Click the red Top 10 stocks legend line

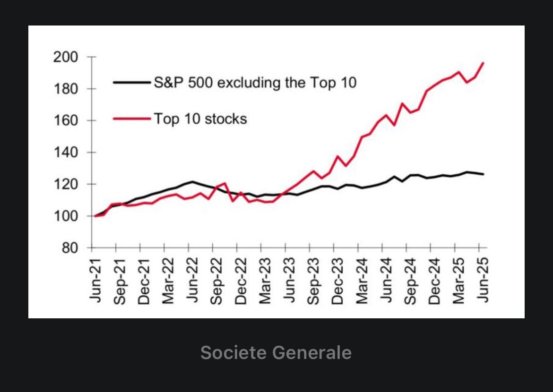point(132,119)
